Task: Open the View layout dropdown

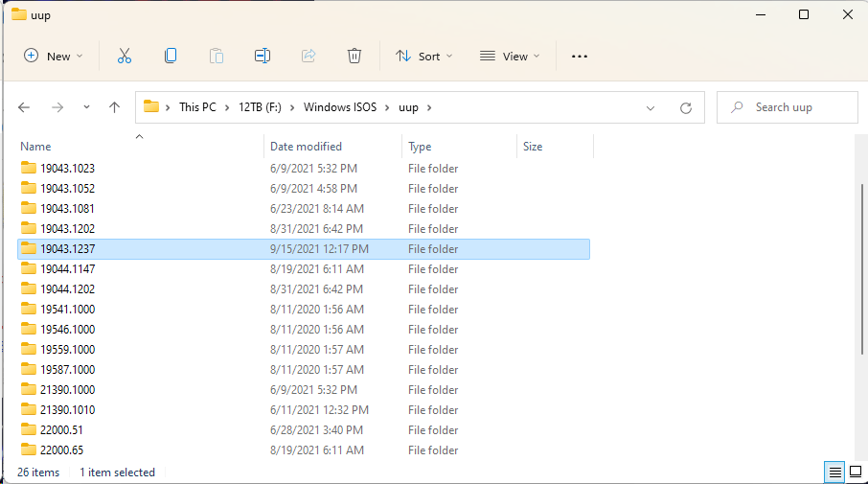Action: click(510, 57)
